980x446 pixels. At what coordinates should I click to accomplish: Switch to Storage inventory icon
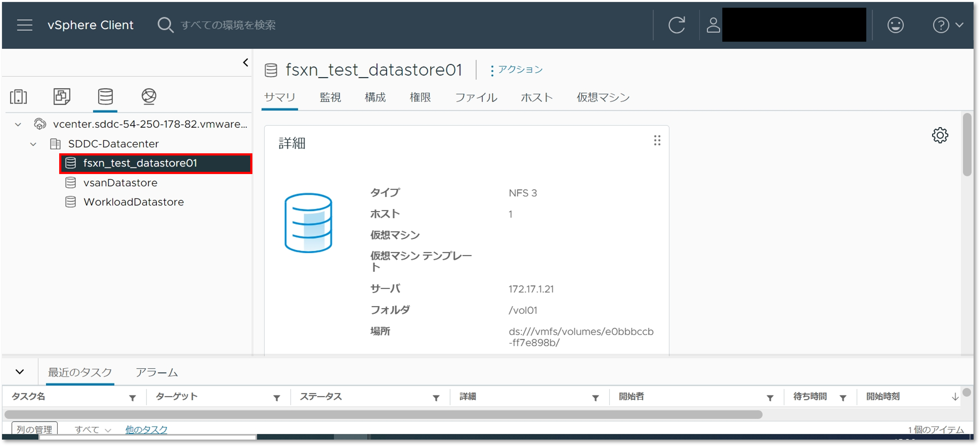tap(105, 96)
